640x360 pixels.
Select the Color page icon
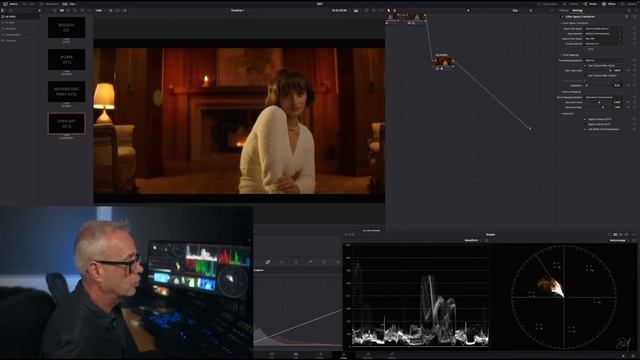[x=344, y=355]
